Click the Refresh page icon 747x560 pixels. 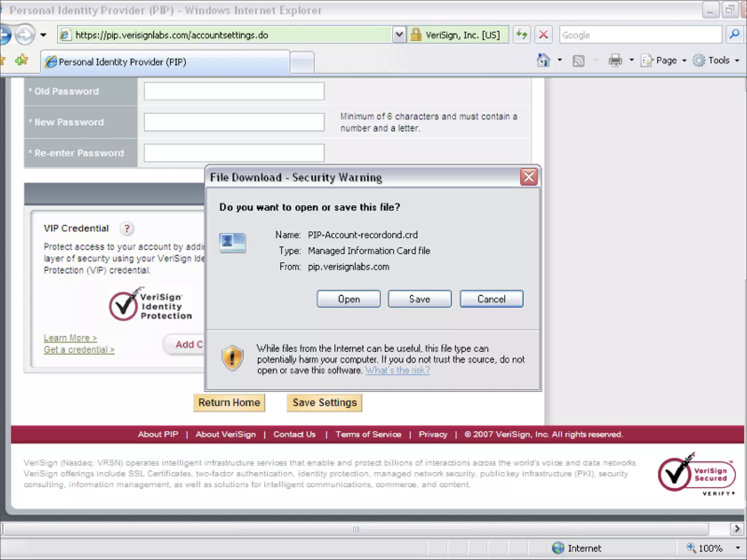pyautogui.click(x=522, y=35)
